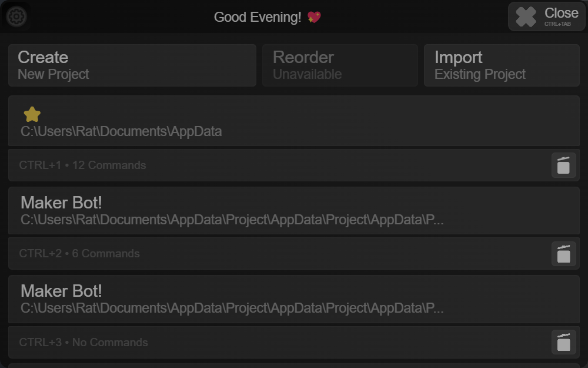Screen dimensions: 588x368
Task: Open the Maker Bot! project above CTRL+2
Action: pos(294,211)
